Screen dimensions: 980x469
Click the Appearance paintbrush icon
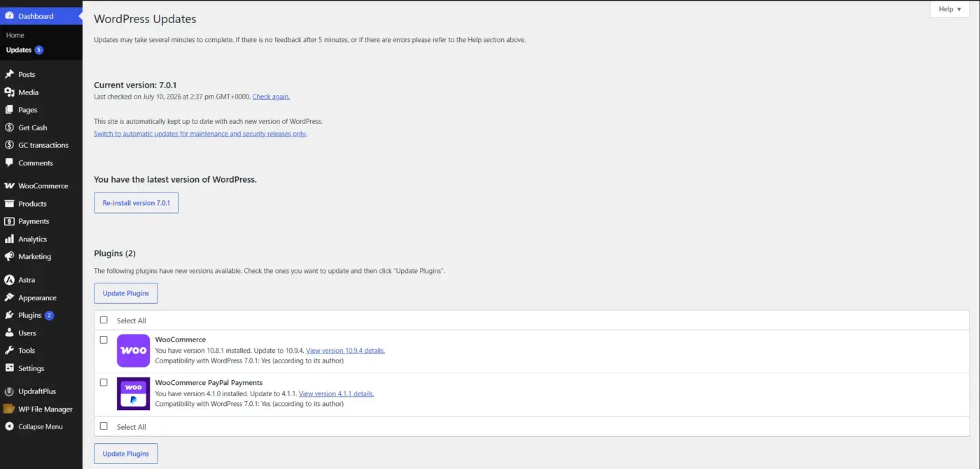pos(9,297)
